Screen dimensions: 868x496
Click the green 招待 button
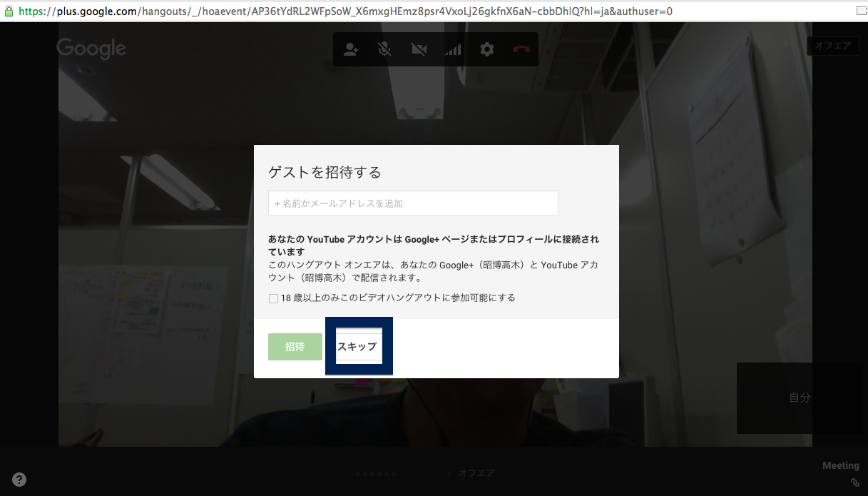(295, 347)
